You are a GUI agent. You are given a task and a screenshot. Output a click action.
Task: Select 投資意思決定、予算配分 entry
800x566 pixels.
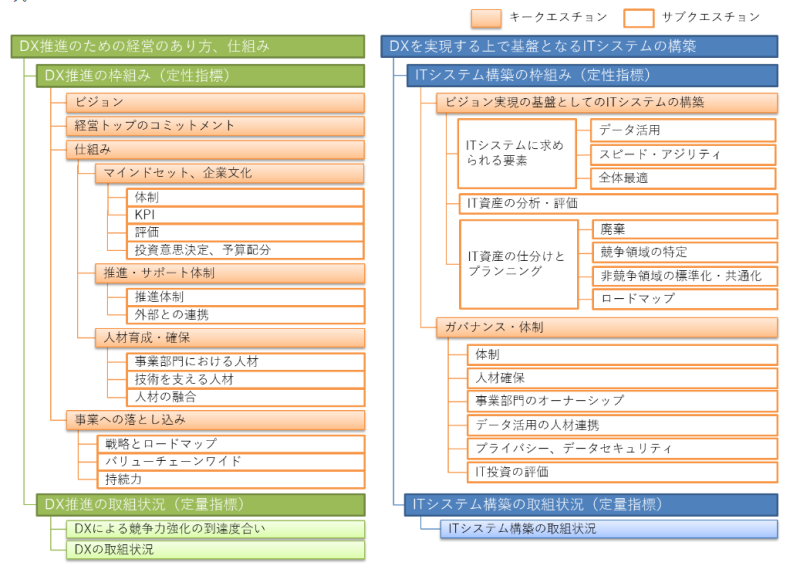pyautogui.click(x=245, y=250)
